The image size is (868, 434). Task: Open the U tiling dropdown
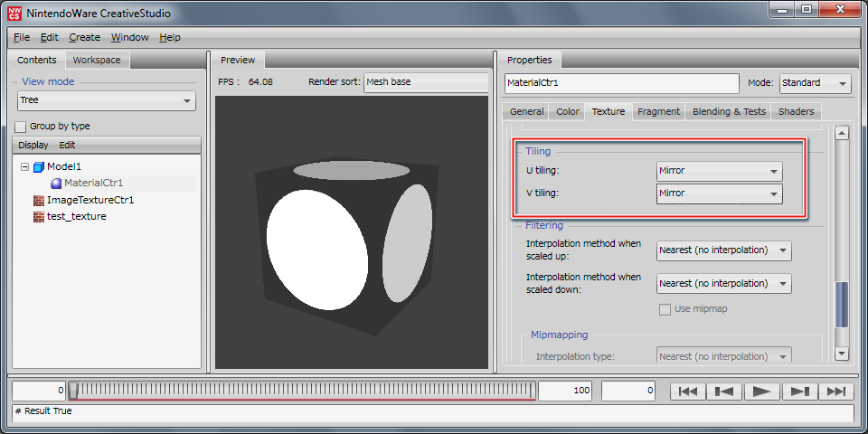(x=719, y=171)
